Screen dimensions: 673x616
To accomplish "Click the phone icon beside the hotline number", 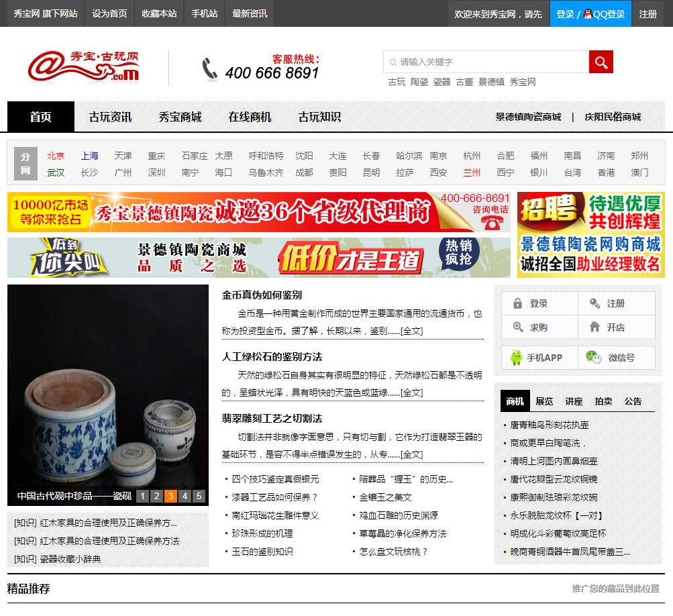I will pos(210,68).
